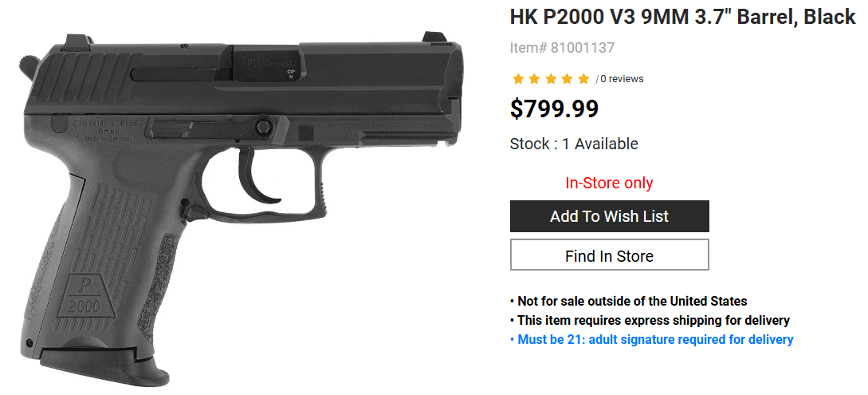Click the third rating star
The height and width of the screenshot is (395, 868).
tap(551, 79)
